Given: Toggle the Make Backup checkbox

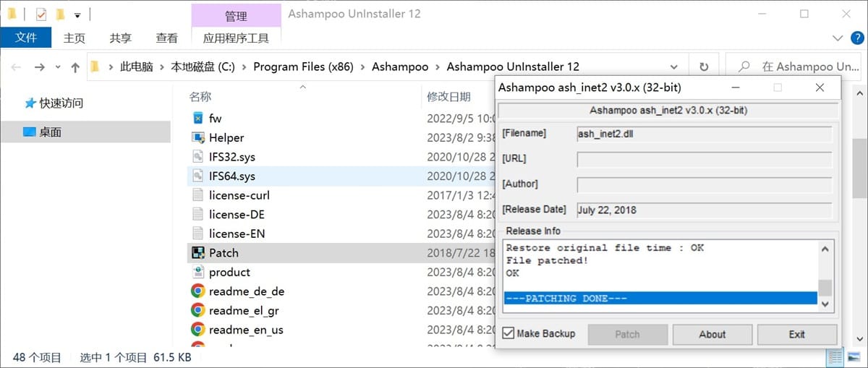Looking at the screenshot, I should click(x=509, y=333).
